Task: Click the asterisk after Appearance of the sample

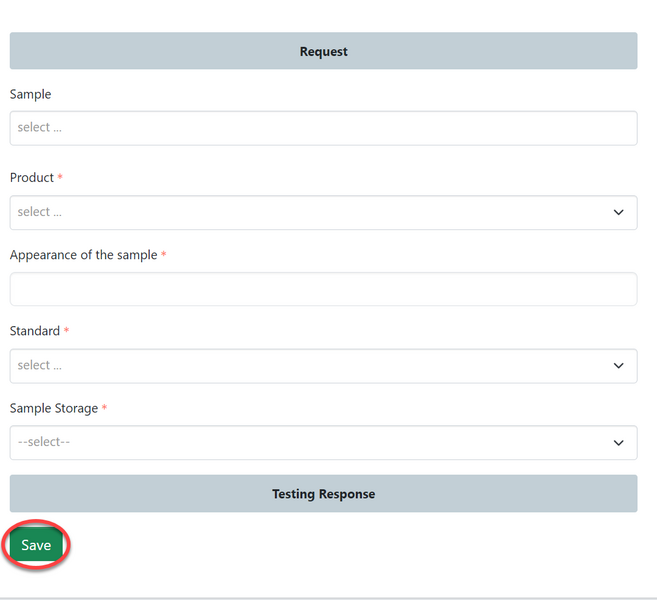Action: [164, 254]
